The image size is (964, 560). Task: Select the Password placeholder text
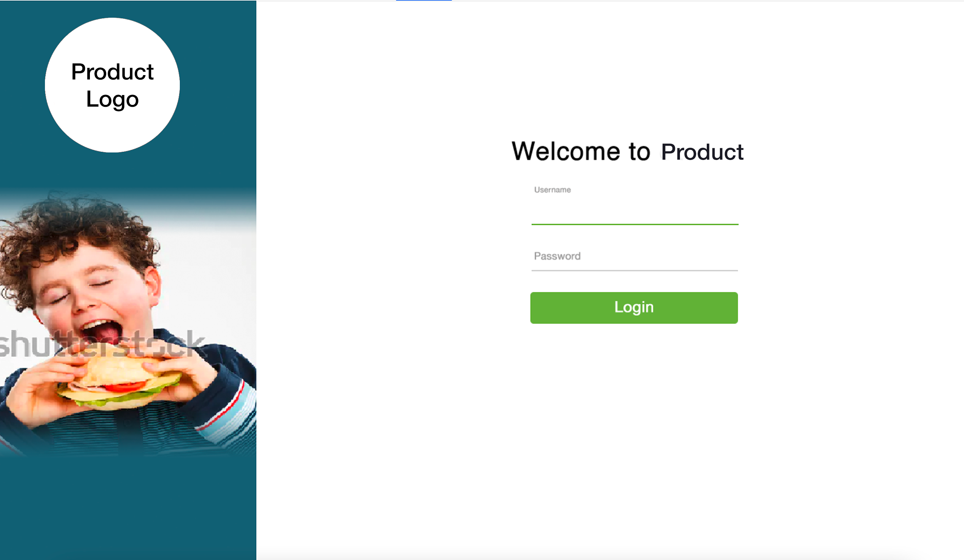557,256
